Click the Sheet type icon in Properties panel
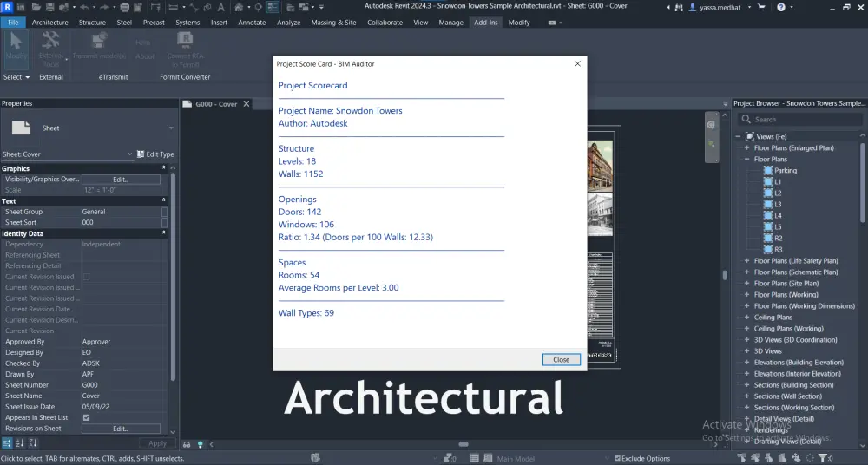Screen dimensions: 868x465 tap(21, 128)
